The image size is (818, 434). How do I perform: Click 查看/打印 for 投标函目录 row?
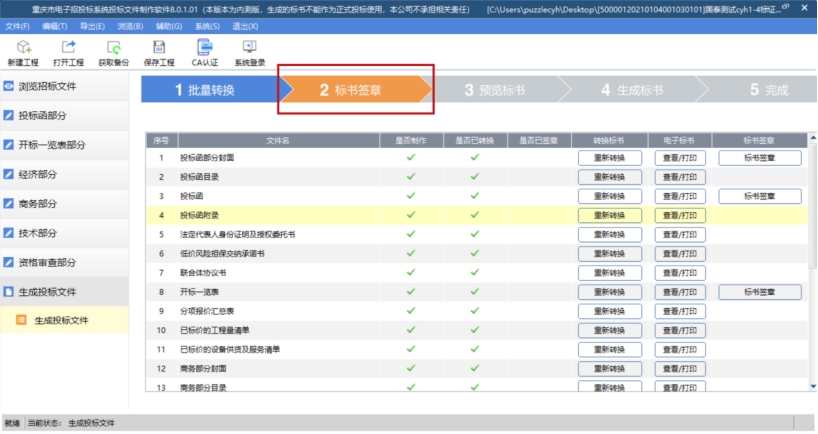click(680, 177)
